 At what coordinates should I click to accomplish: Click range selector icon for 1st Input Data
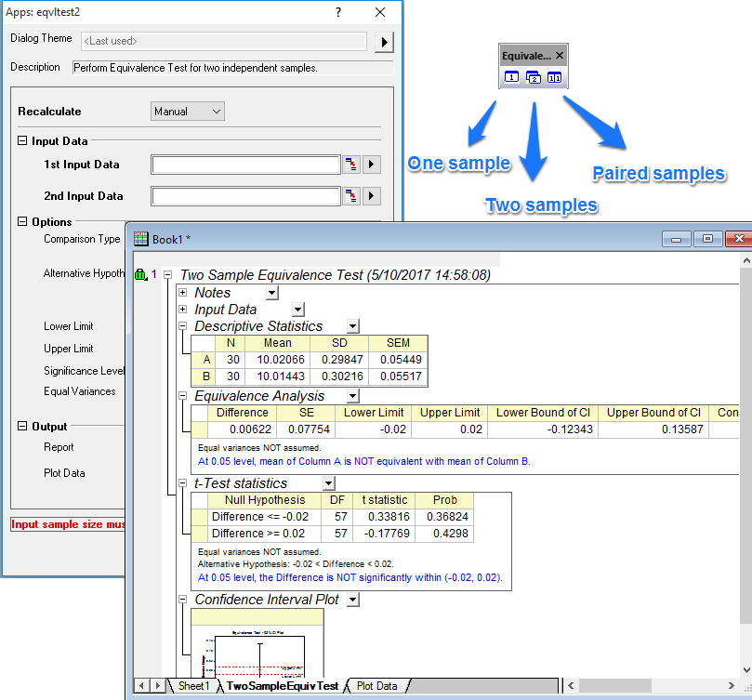(351, 165)
